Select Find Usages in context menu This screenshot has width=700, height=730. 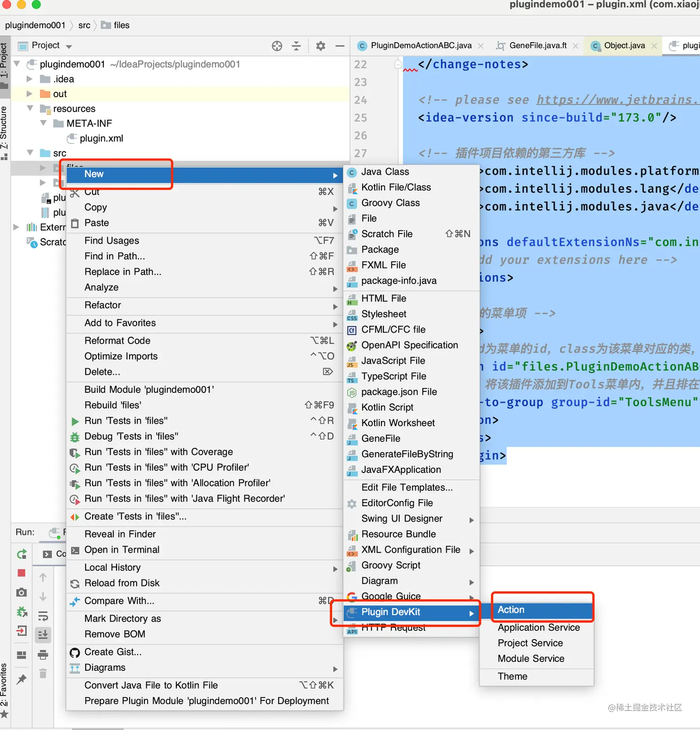coord(204,240)
